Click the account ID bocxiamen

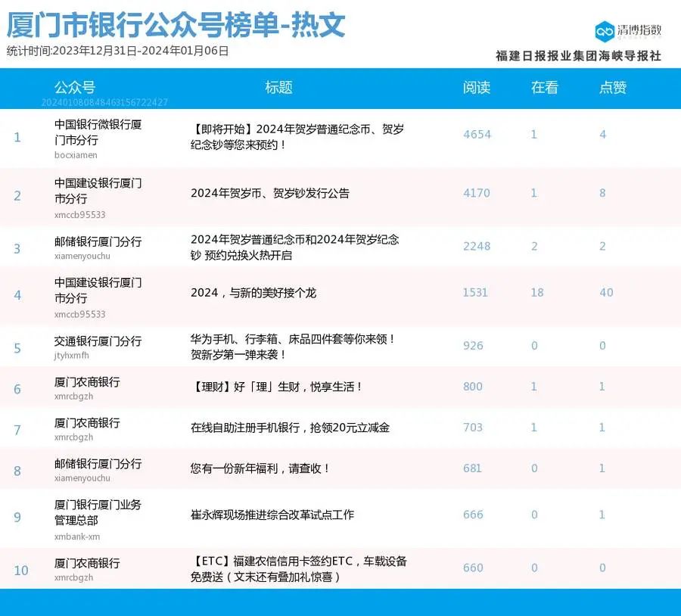click(76, 155)
